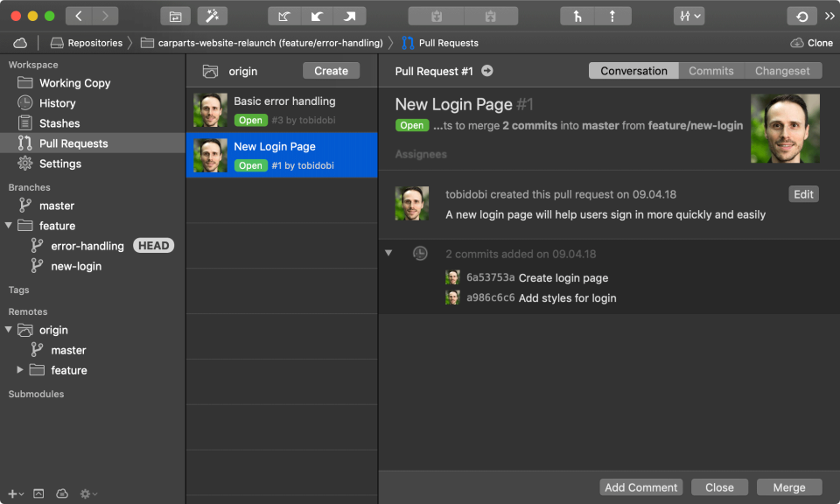The width and height of the screenshot is (840, 504).
Task: Click the overflow chevron at the toolbar's right end
Action: 829,15
